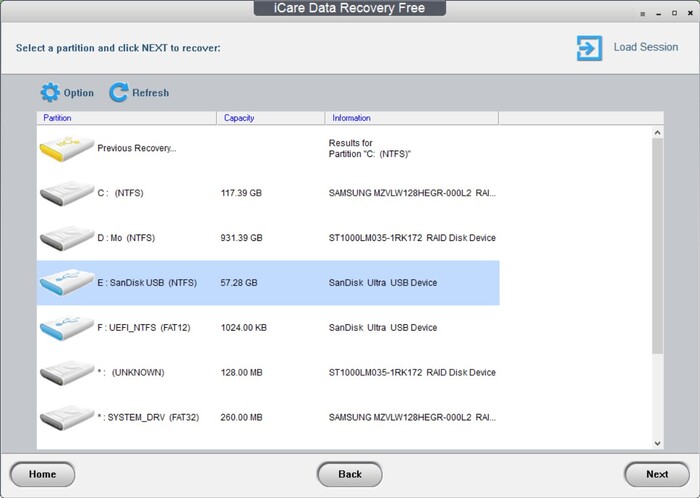Screen dimensions: 700x498
Task: Click the Home button
Action: (x=42, y=474)
